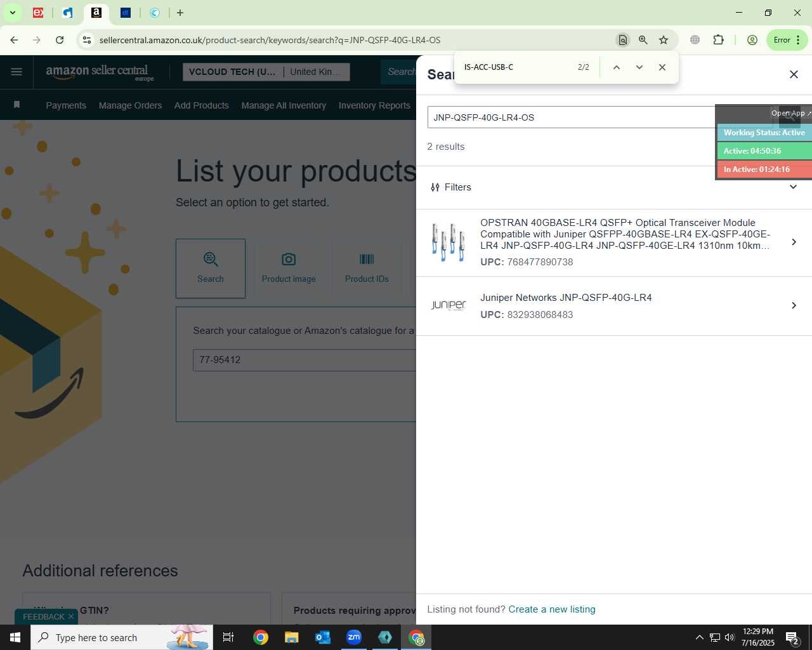Image resolution: width=812 pixels, height=650 pixels.
Task: Click the Working Status: Active label
Action: point(764,133)
